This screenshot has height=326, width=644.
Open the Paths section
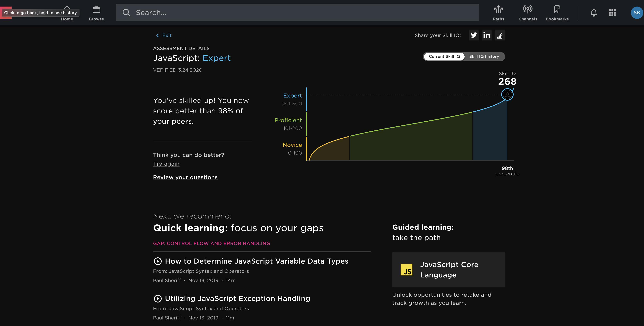[x=498, y=13]
